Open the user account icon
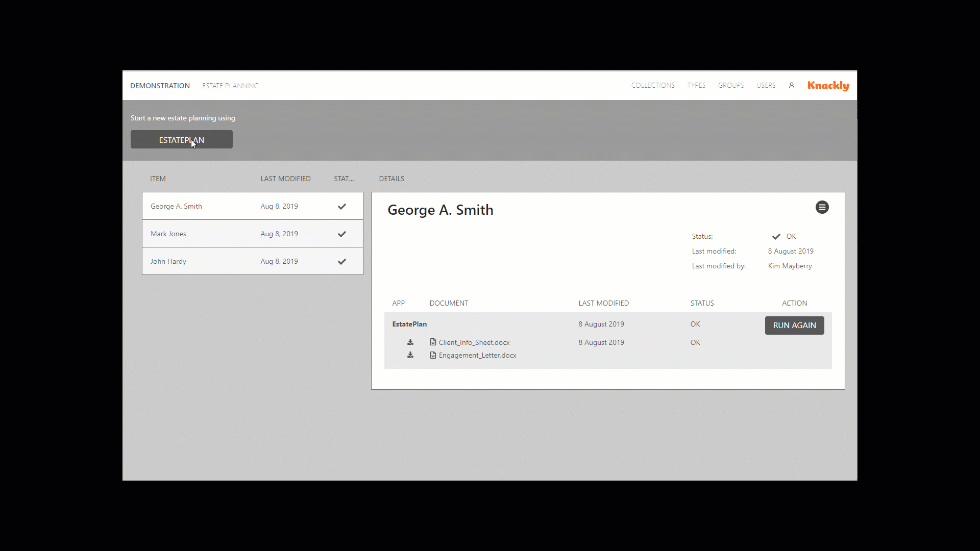 pos(792,85)
